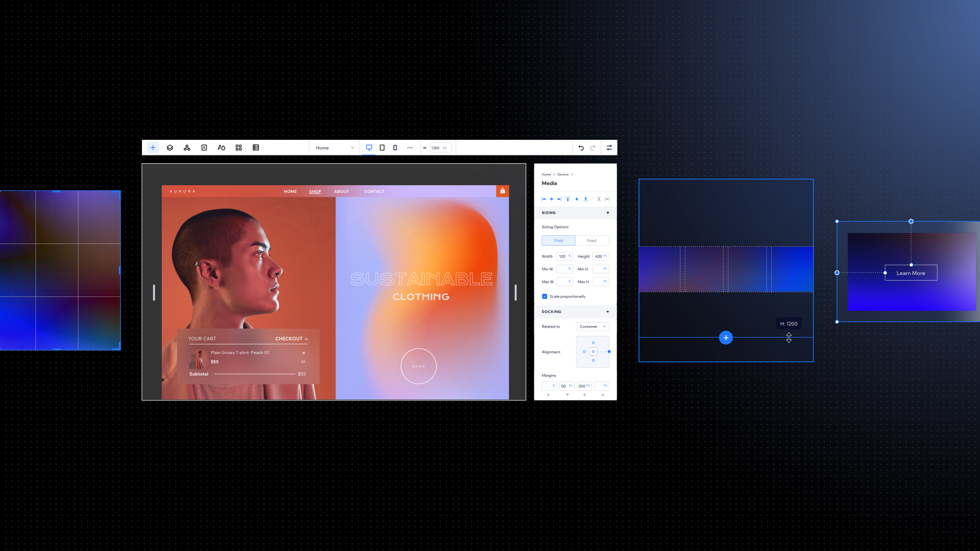Click the Undo icon
980x551 pixels.
pos(581,147)
